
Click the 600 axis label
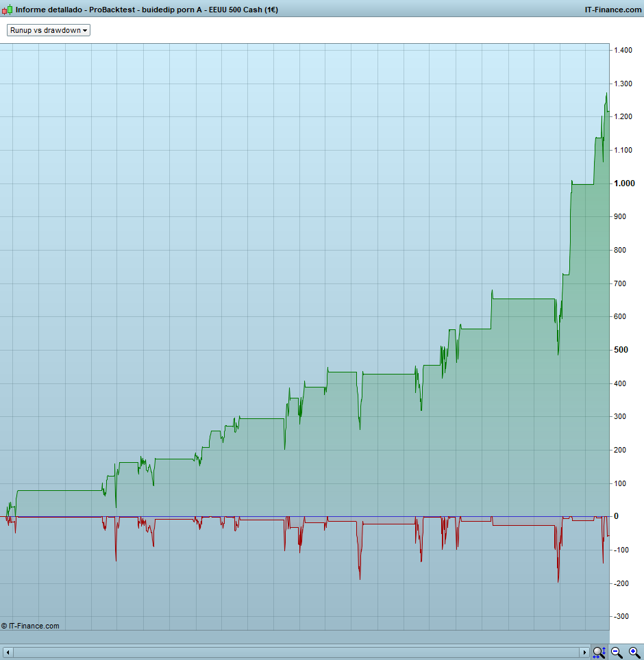[620, 316]
